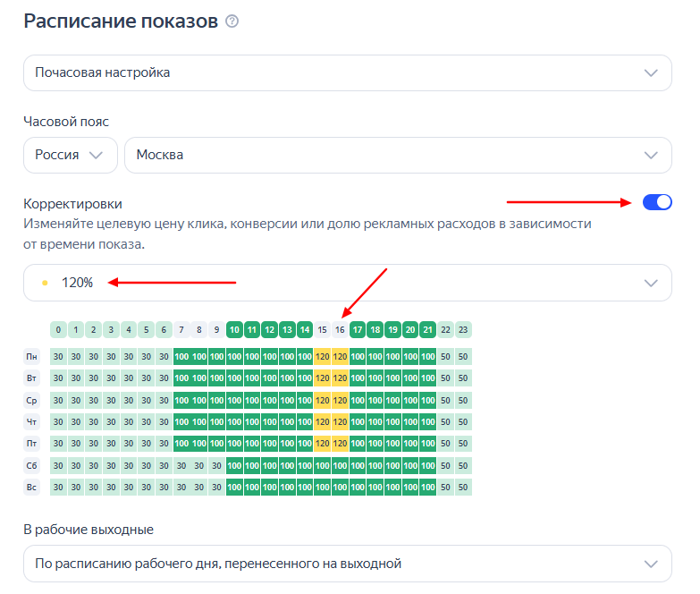Select the hour 0 column header
Screen dimensions: 700x594
(59, 329)
